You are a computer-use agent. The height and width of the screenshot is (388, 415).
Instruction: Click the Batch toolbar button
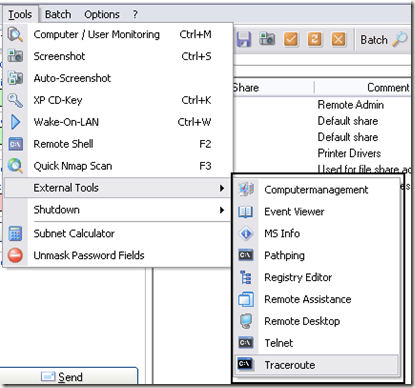click(374, 40)
